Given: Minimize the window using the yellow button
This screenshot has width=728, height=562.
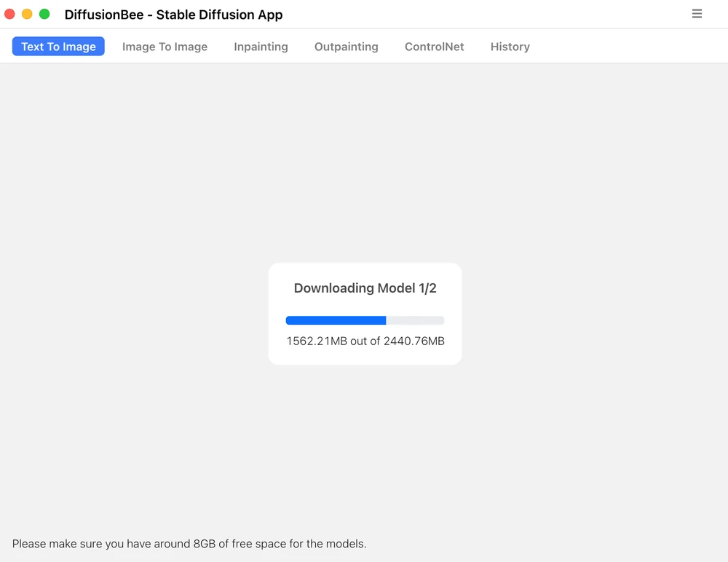Looking at the screenshot, I should pos(27,15).
